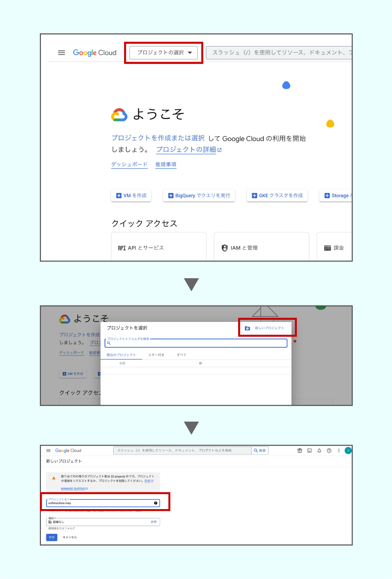The height and width of the screenshot is (579, 392).
Task: Click the 検索 button with magnifier
Action: pos(260,451)
